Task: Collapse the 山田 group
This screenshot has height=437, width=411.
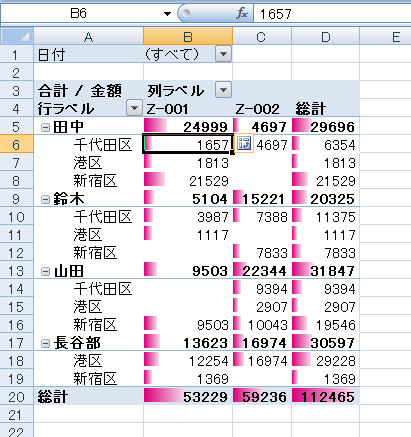Action: pyautogui.click(x=45, y=271)
